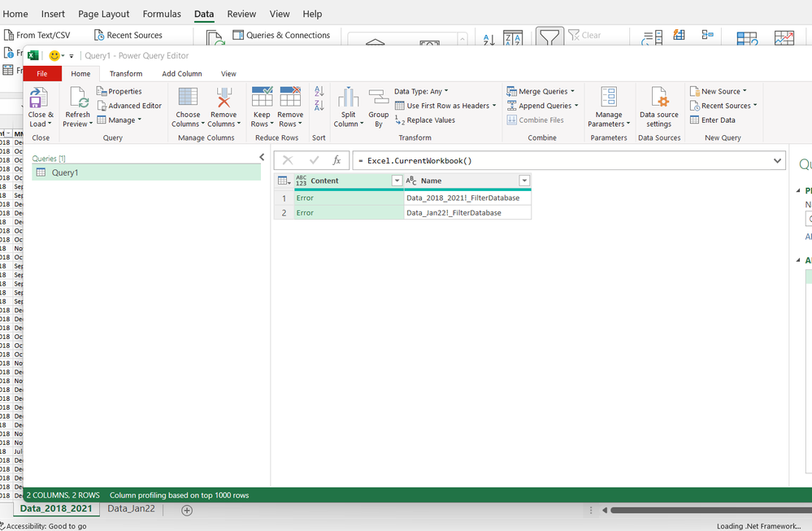Click Remove Columns icon
The image size is (812, 531).
click(x=224, y=97)
